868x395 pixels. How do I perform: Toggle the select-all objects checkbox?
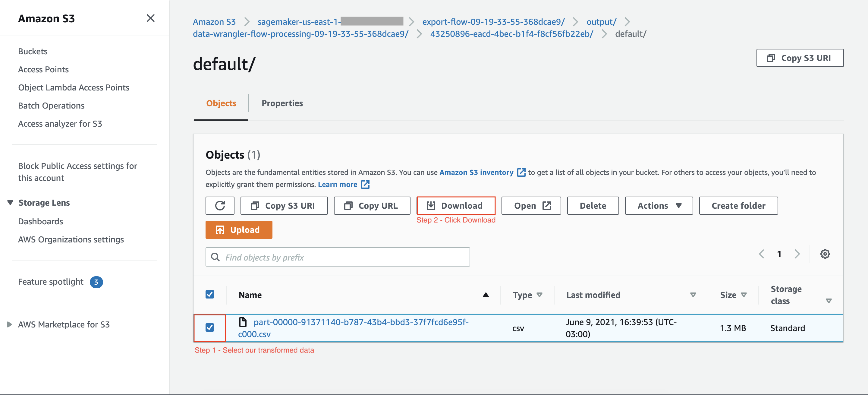[x=209, y=294]
